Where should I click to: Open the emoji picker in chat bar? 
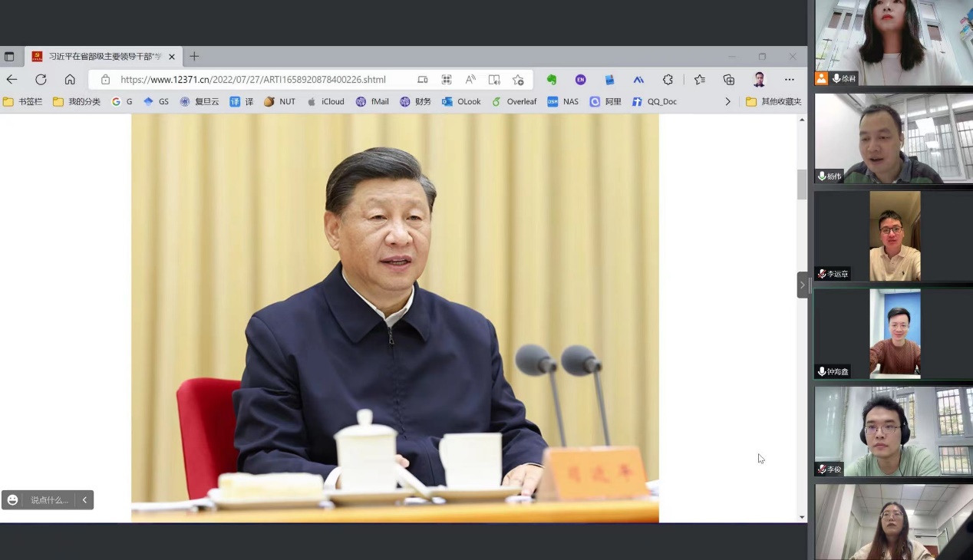point(13,500)
